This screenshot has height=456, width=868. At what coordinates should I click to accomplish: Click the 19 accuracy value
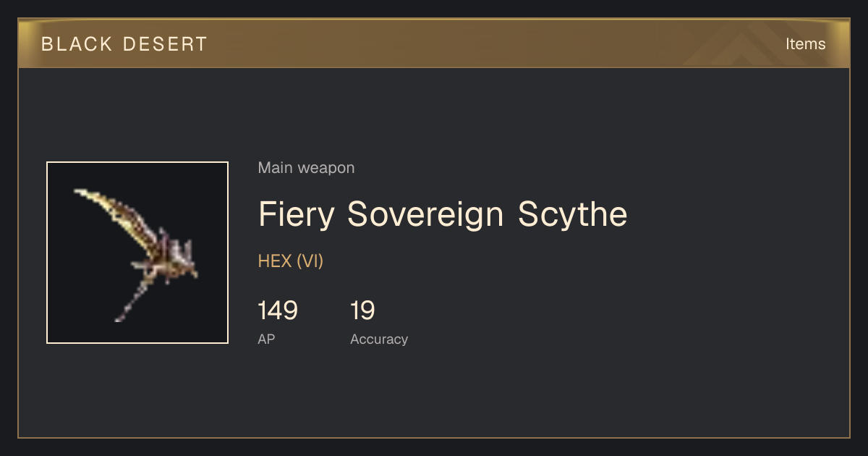pyautogui.click(x=362, y=311)
